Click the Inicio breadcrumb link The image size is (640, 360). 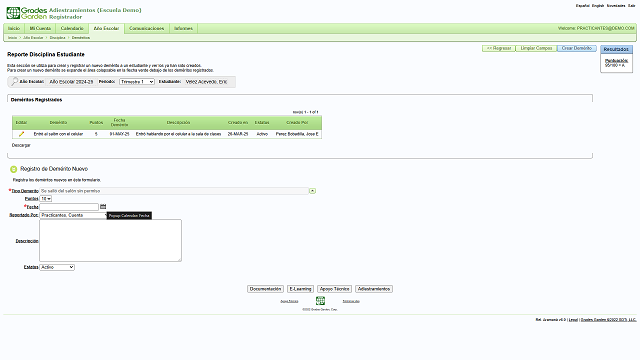tap(13, 38)
